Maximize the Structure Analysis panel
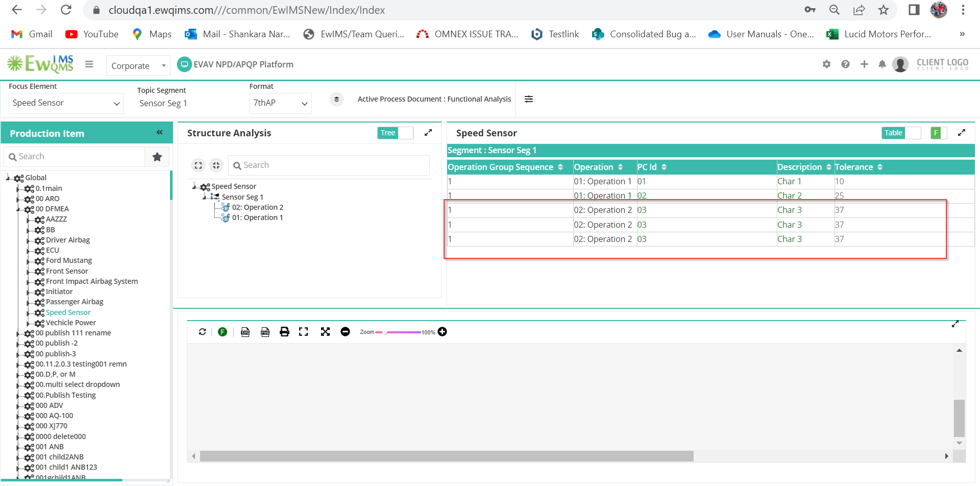Viewport: 980px width, 486px height. coord(428,133)
